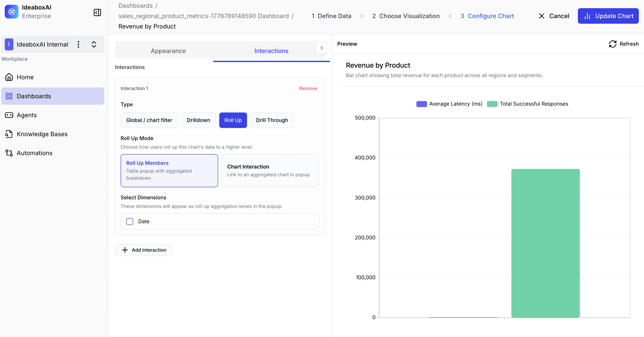644x337 pixels.
Task: Choose the Roll Up interaction type
Action: point(233,120)
